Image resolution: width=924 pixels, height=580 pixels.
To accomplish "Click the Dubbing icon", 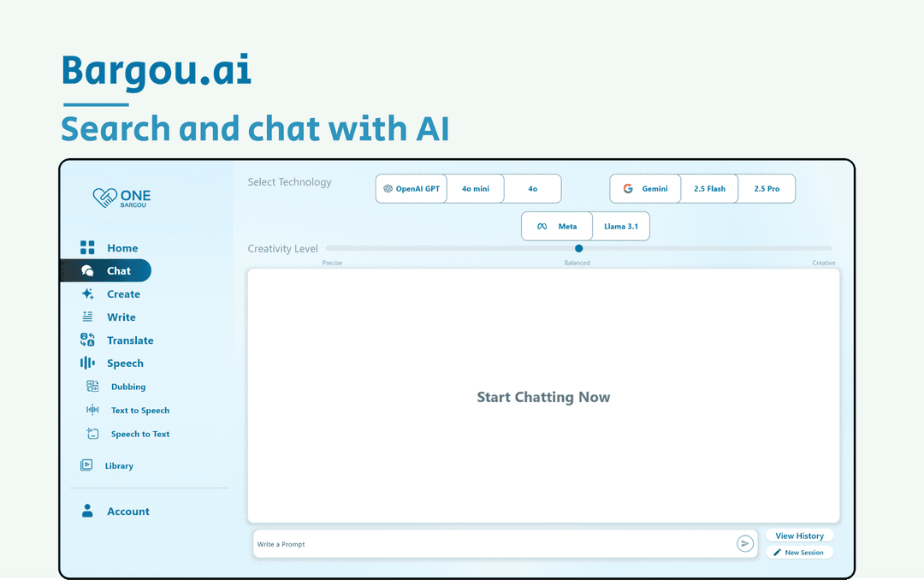I will (x=92, y=386).
